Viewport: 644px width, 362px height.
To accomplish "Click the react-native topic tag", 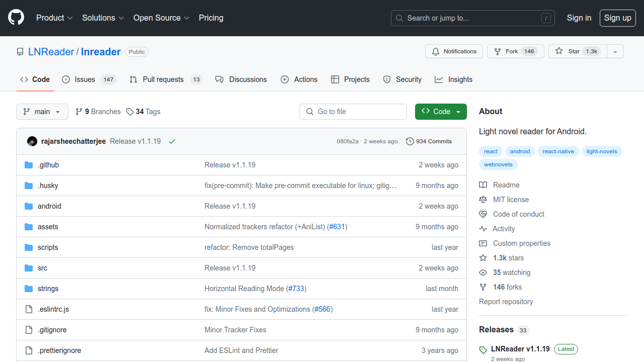I will click(x=558, y=151).
